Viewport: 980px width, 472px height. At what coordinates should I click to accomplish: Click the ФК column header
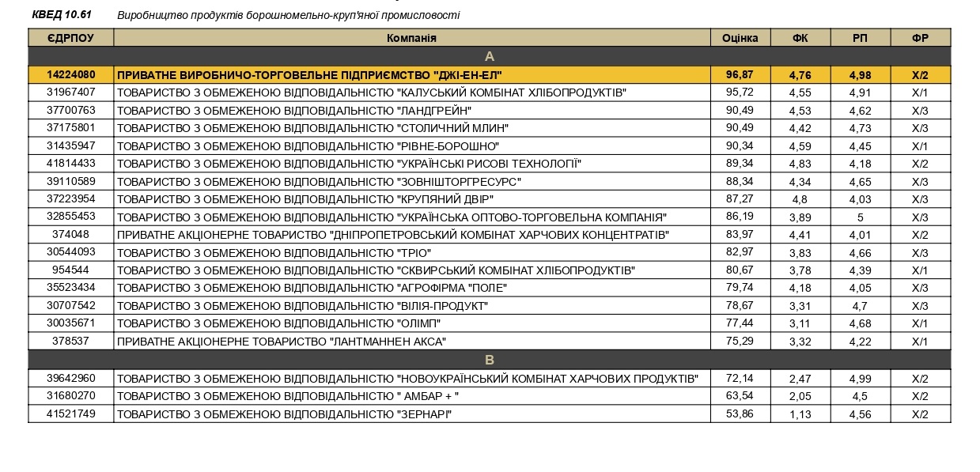[x=800, y=38]
